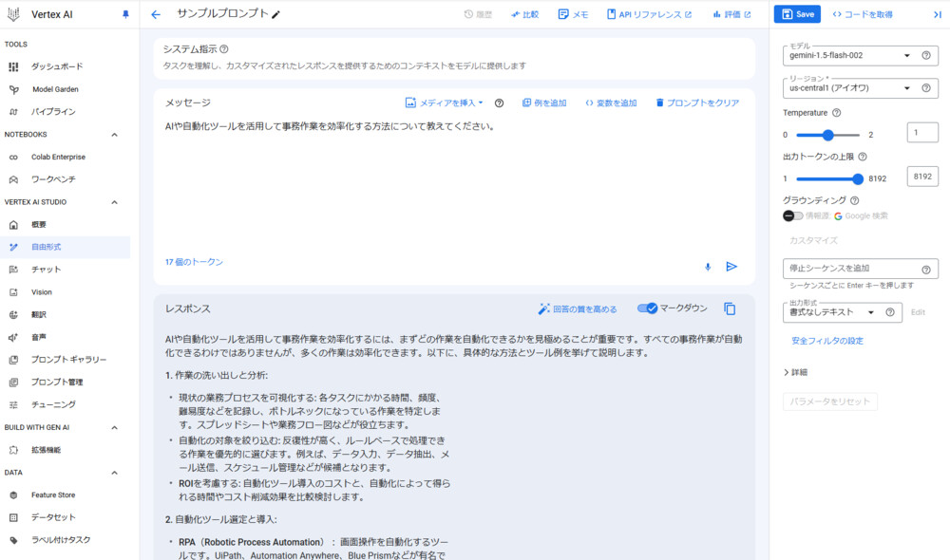Copy the response with the copy icon

[730, 308]
